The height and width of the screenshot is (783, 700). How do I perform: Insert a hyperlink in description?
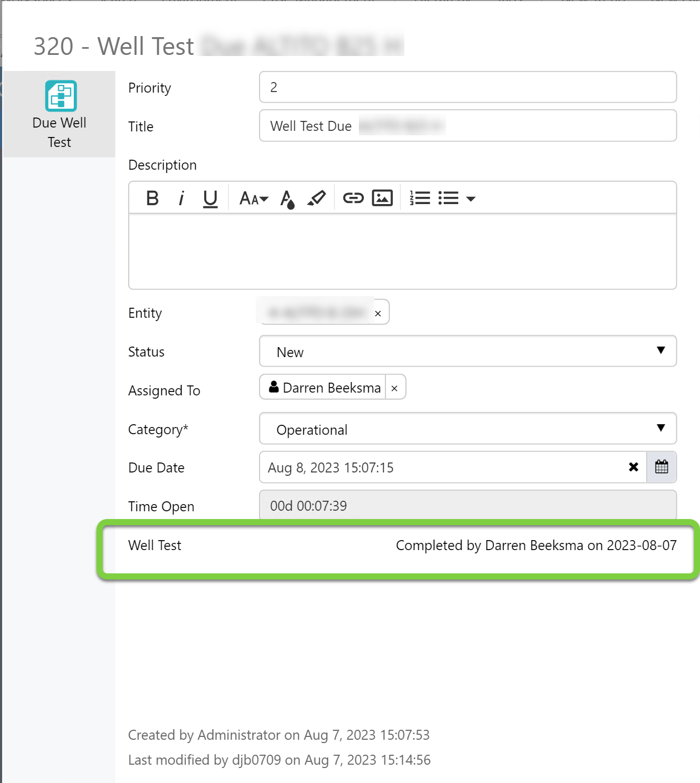click(353, 198)
